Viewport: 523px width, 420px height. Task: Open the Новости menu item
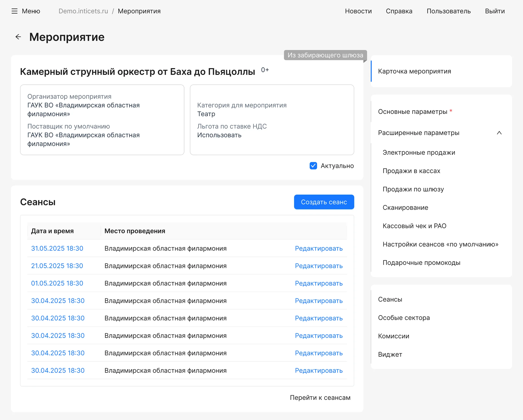coord(358,11)
